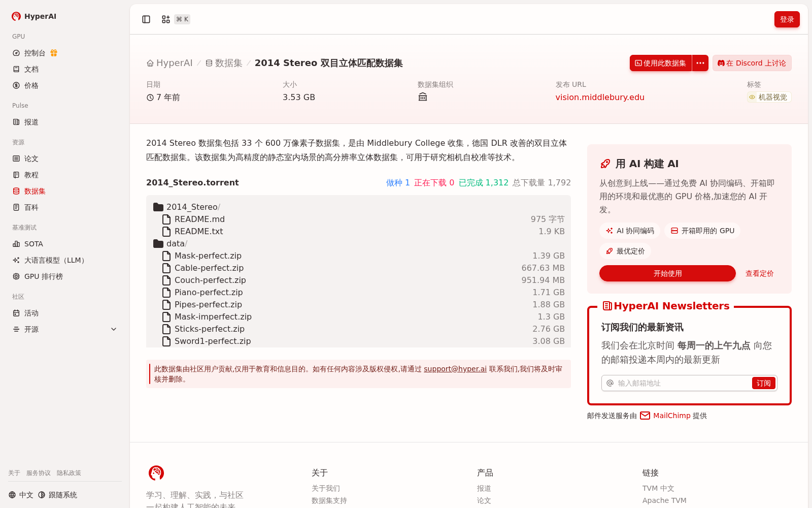This screenshot has height=508, width=812.
Task: Click the 机器视觉 tag
Action: 769,97
